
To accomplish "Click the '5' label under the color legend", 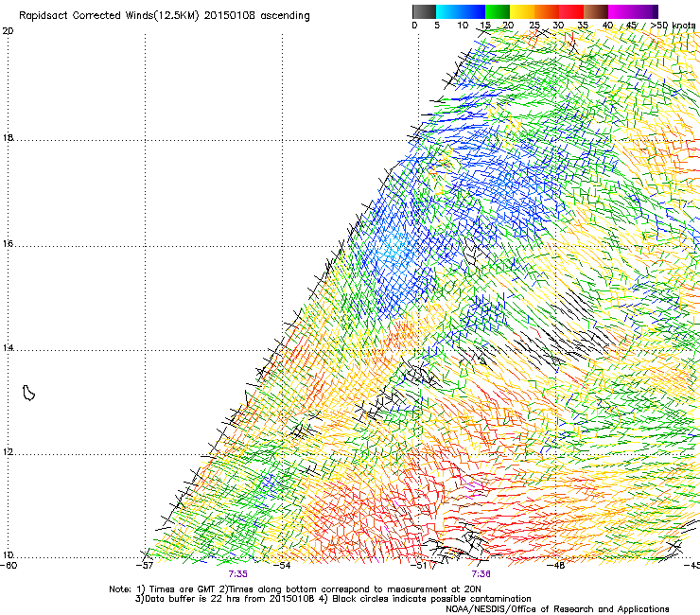I will [437, 26].
